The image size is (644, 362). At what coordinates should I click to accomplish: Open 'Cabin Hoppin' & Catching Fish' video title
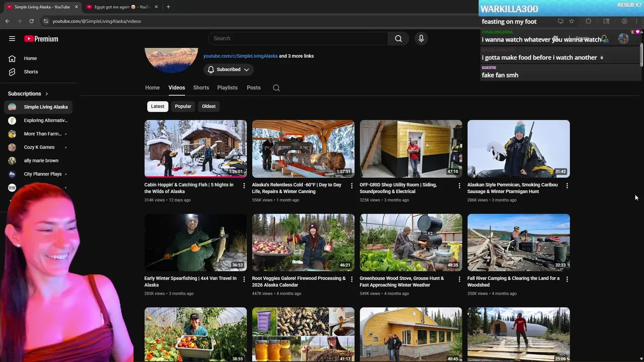point(189,188)
